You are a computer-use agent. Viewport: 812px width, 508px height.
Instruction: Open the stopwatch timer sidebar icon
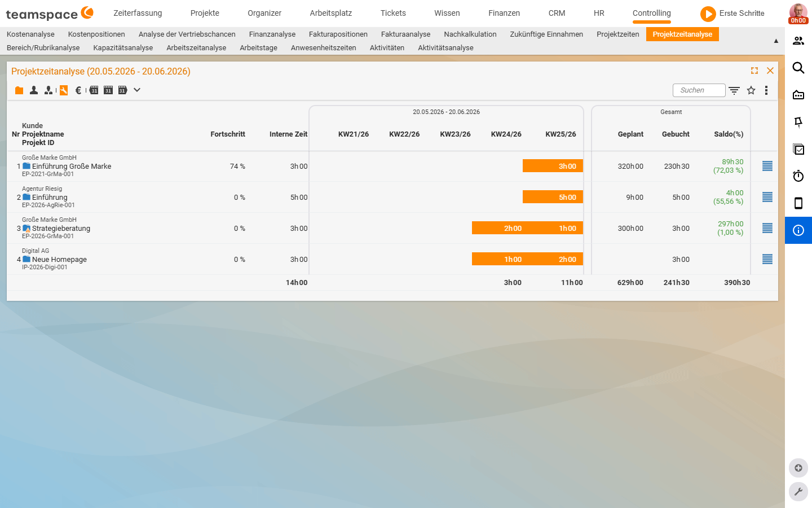coord(798,176)
